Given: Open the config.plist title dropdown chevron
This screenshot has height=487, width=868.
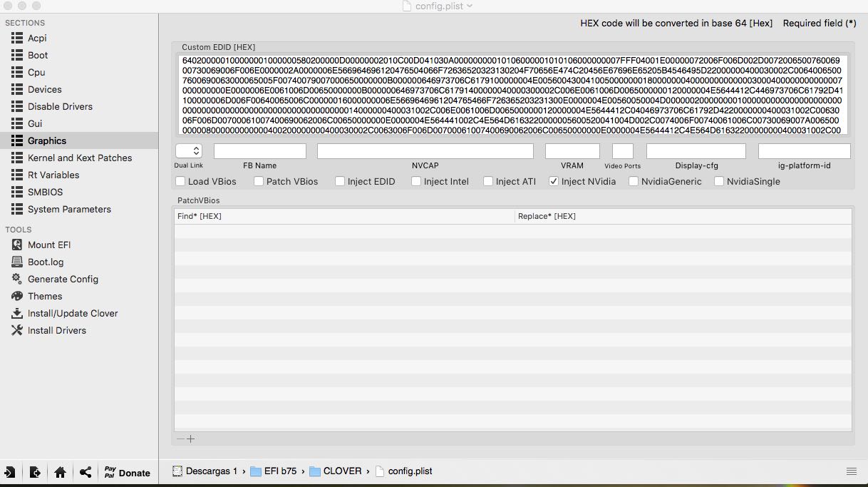Looking at the screenshot, I should coord(469,6).
